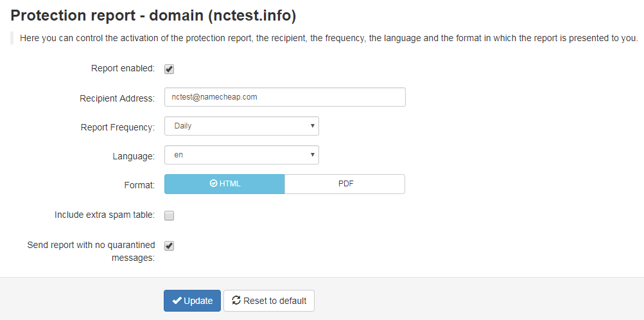Click the Include extra spam table label
This screenshot has width=644, height=320.
coord(105,215)
